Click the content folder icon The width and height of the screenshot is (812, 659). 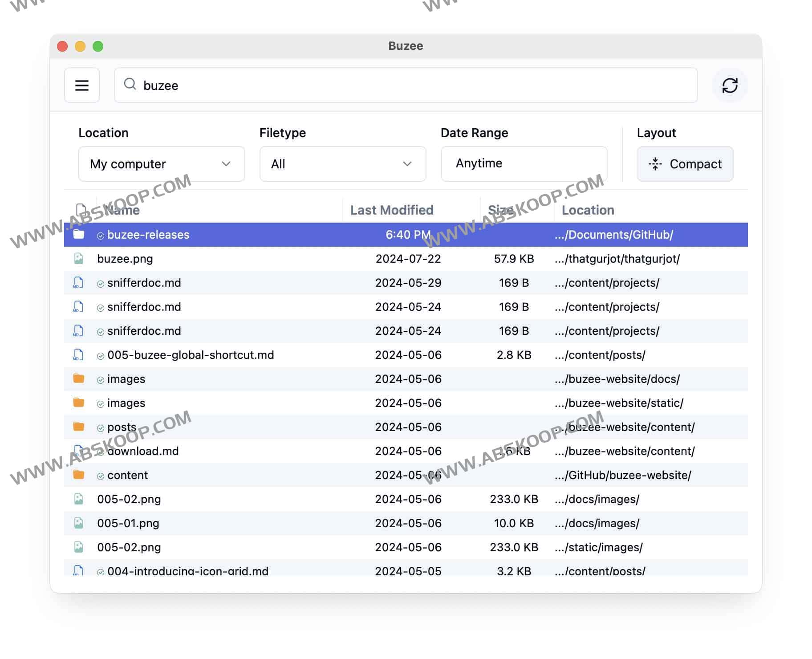coord(79,475)
